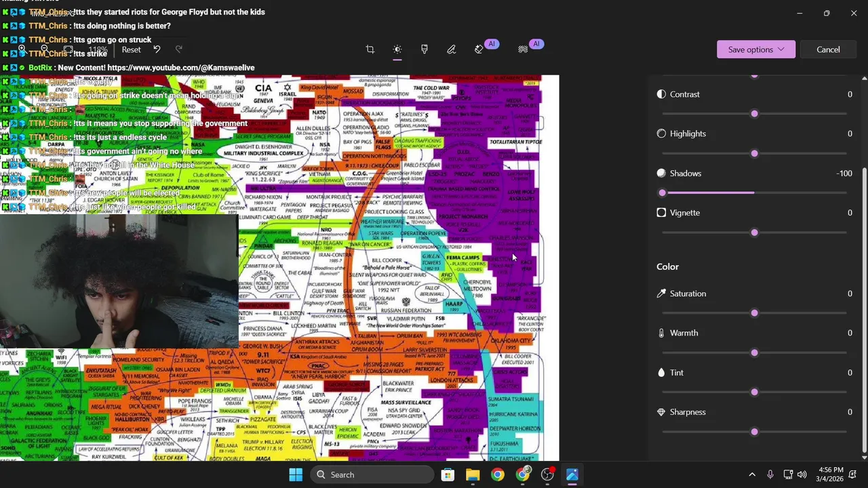Click the network tray icon
868x488 pixels.
click(x=788, y=474)
